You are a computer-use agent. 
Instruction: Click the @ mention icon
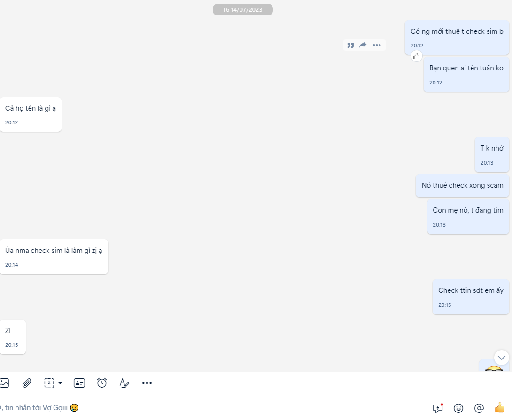(x=479, y=408)
